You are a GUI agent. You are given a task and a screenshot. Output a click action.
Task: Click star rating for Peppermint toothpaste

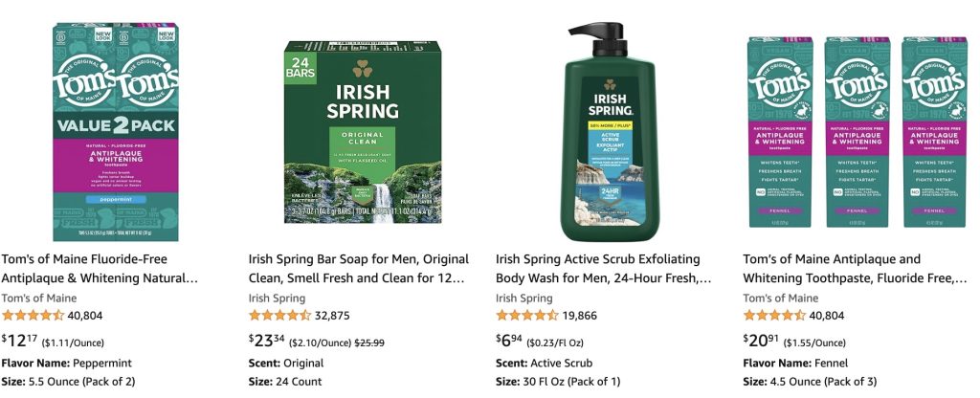[33, 315]
